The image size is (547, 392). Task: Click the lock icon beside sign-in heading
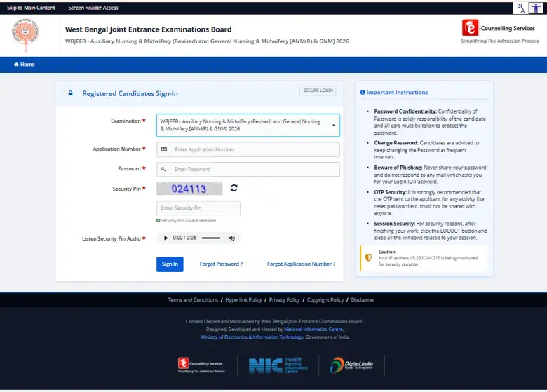click(70, 93)
